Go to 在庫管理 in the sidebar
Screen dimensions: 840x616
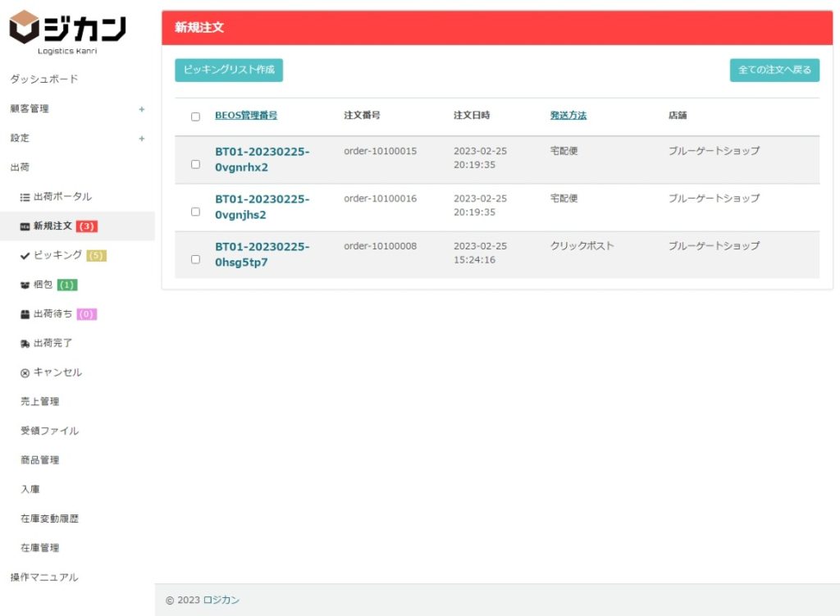(x=39, y=548)
